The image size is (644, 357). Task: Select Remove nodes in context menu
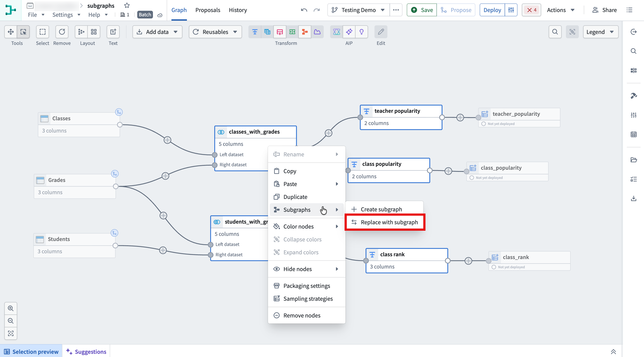point(307,315)
